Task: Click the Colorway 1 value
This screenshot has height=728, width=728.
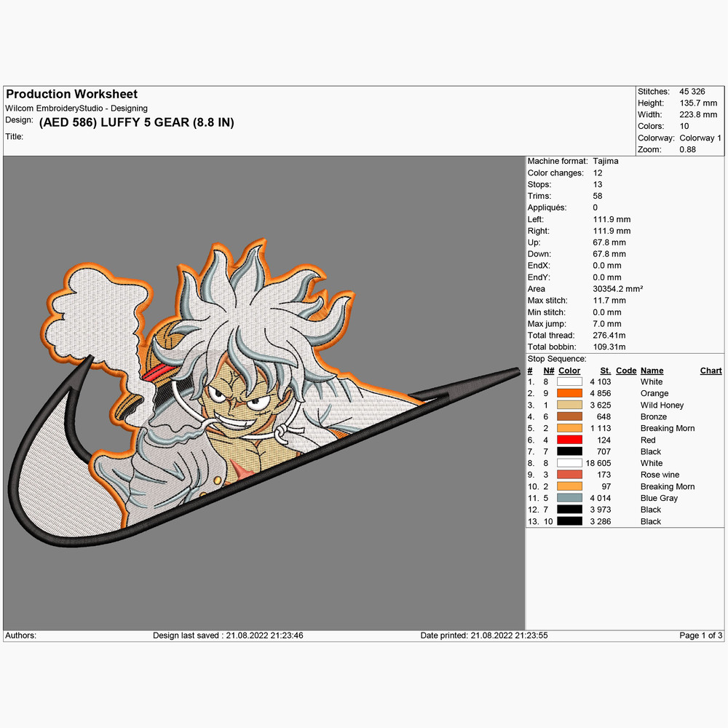Action: coord(700,138)
